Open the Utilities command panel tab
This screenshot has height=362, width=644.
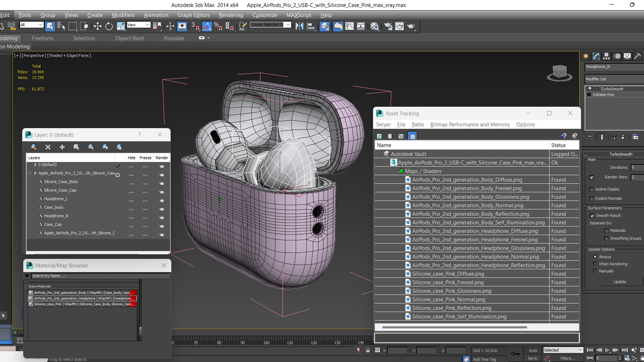pos(637,56)
